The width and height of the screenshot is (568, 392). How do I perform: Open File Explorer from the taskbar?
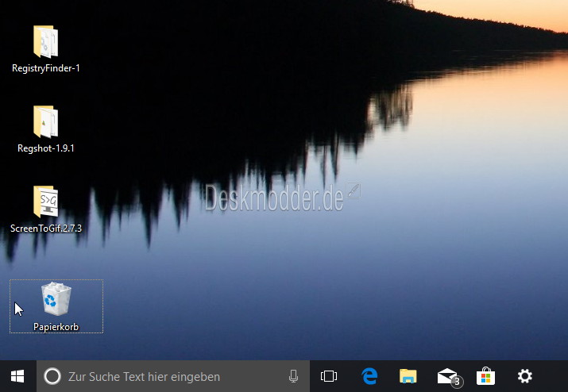tap(408, 376)
